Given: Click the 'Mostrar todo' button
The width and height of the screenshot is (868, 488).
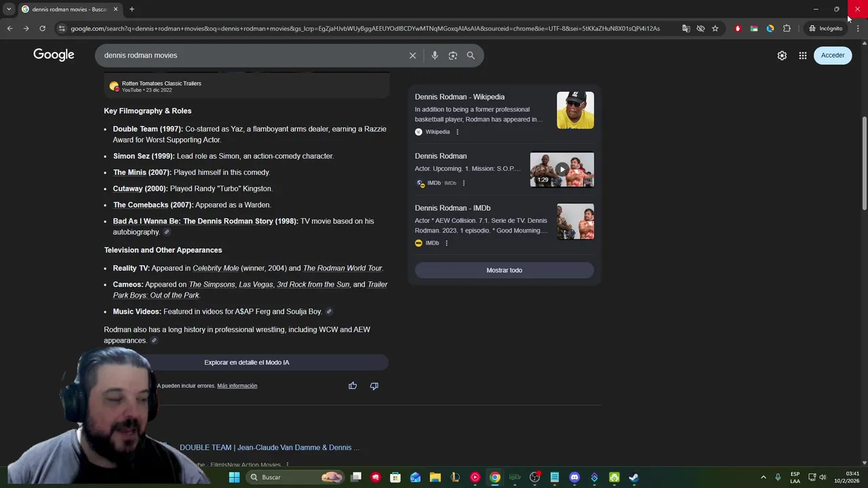Looking at the screenshot, I should [x=505, y=270].
